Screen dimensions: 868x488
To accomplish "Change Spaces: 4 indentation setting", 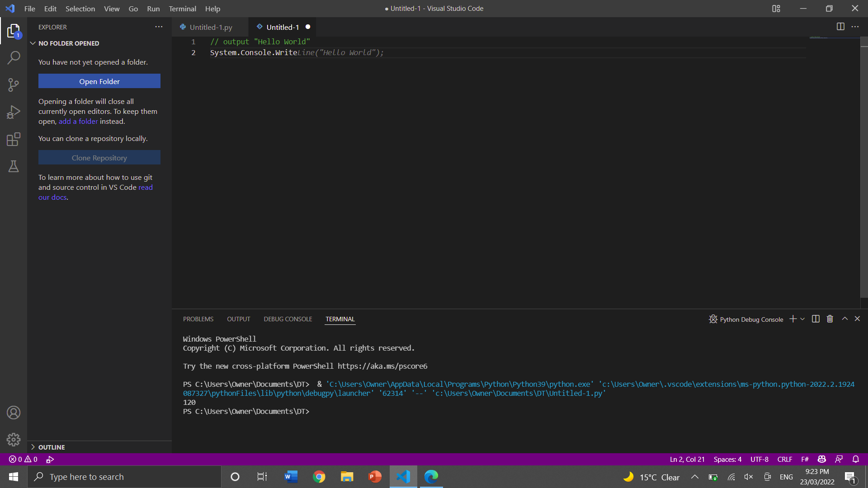I will pos(727,459).
